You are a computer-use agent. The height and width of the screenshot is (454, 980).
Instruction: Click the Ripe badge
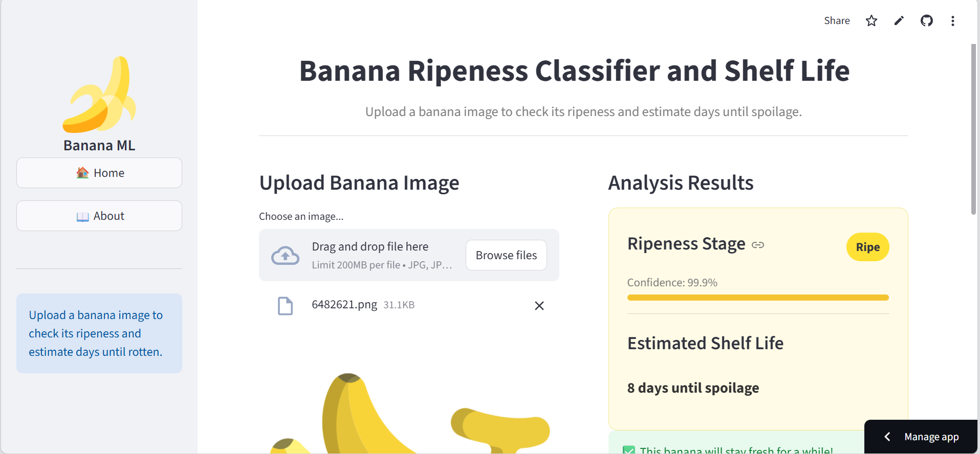tap(867, 247)
